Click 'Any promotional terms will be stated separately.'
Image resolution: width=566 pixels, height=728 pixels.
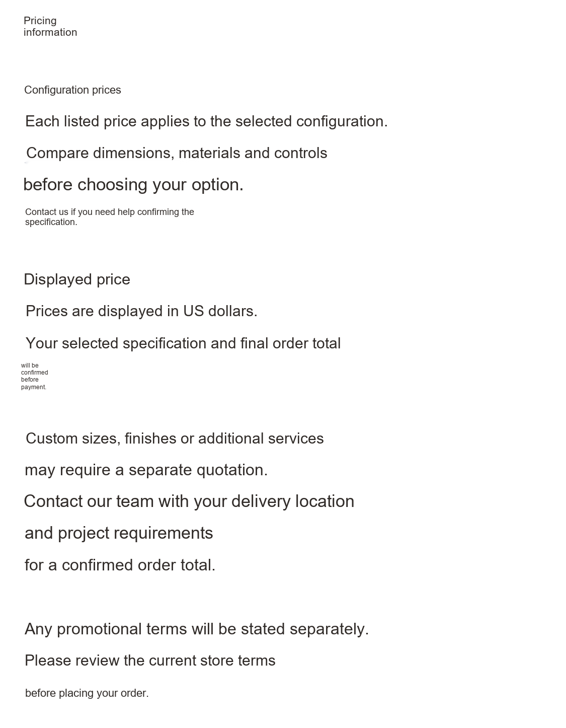(x=197, y=629)
